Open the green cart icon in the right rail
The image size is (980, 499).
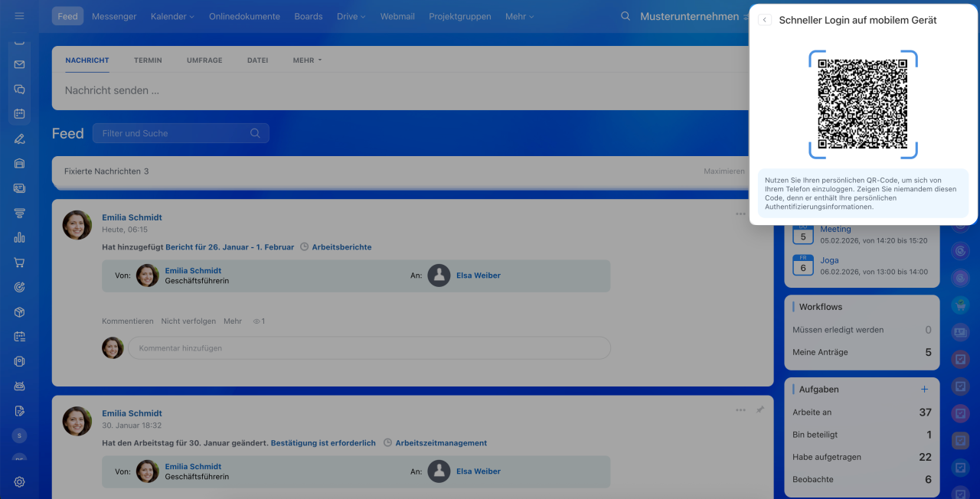click(x=961, y=305)
